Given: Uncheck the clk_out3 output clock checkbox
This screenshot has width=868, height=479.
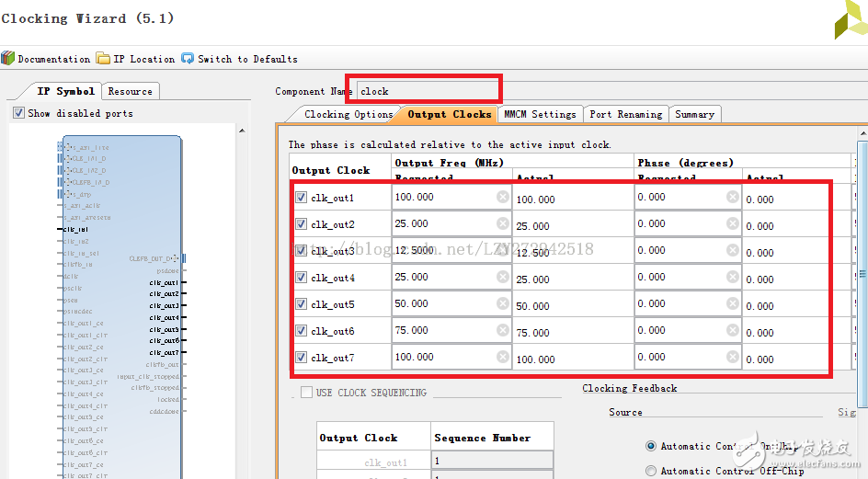Looking at the screenshot, I should point(302,251).
